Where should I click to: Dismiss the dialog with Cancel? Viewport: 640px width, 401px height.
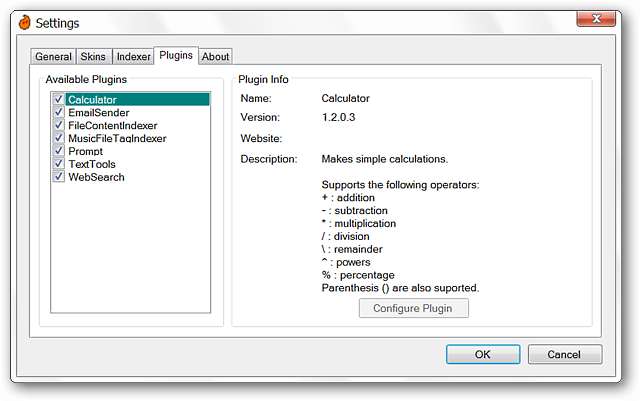(x=564, y=354)
